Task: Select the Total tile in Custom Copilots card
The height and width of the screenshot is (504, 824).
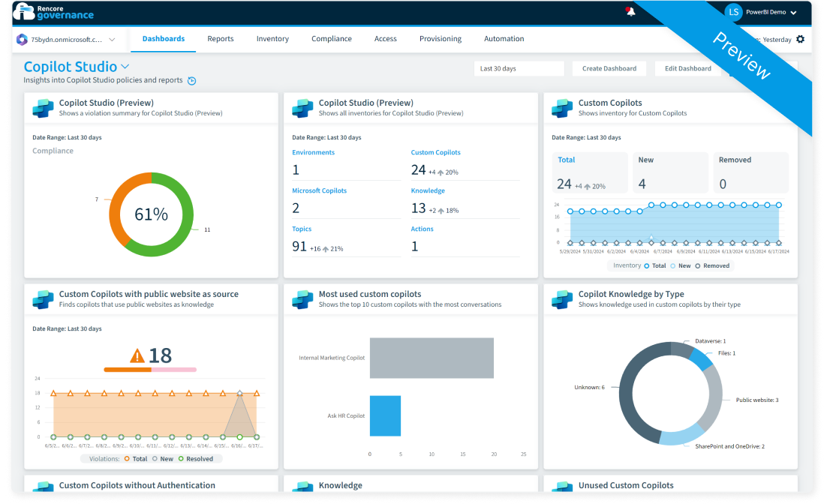Action: pyautogui.click(x=590, y=172)
